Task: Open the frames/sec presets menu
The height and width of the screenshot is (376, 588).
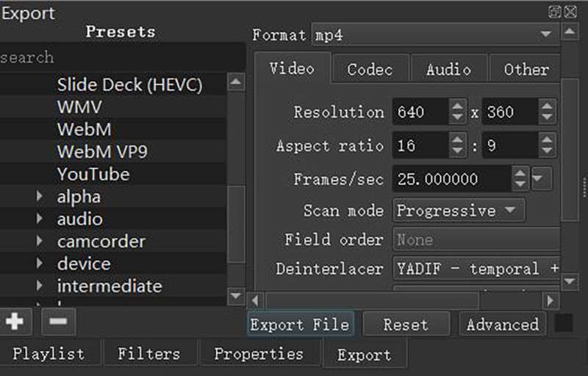Action: [x=540, y=178]
